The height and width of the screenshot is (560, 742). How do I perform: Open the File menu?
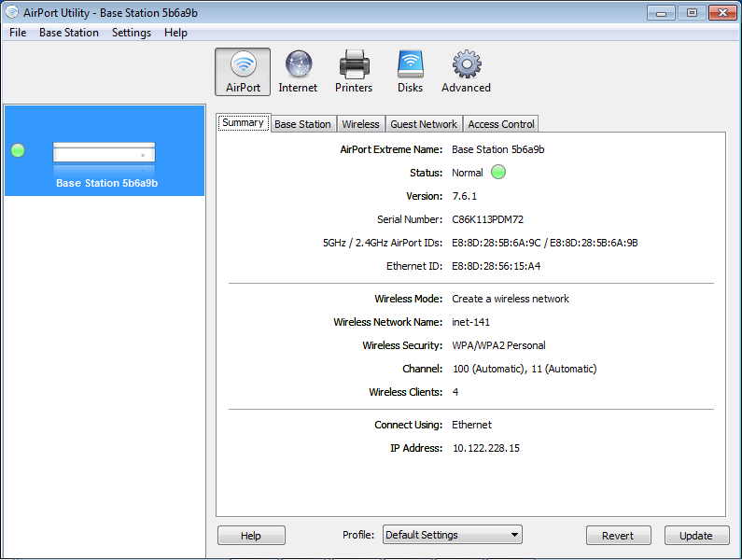(18, 33)
